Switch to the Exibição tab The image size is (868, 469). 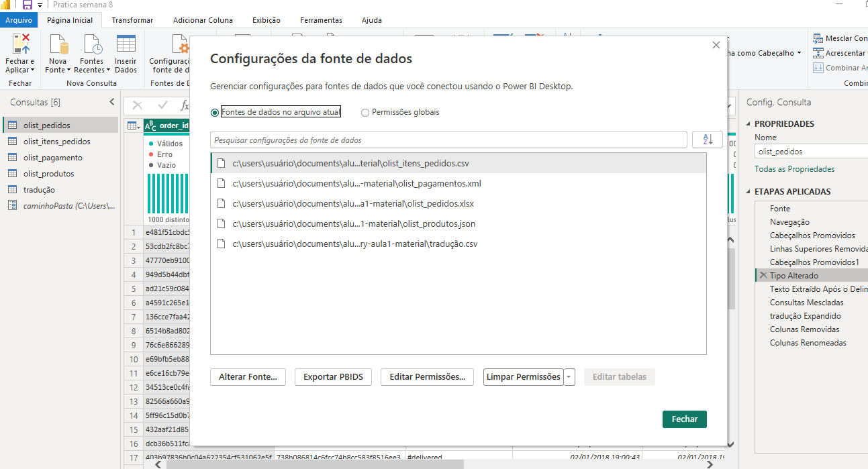click(x=267, y=20)
